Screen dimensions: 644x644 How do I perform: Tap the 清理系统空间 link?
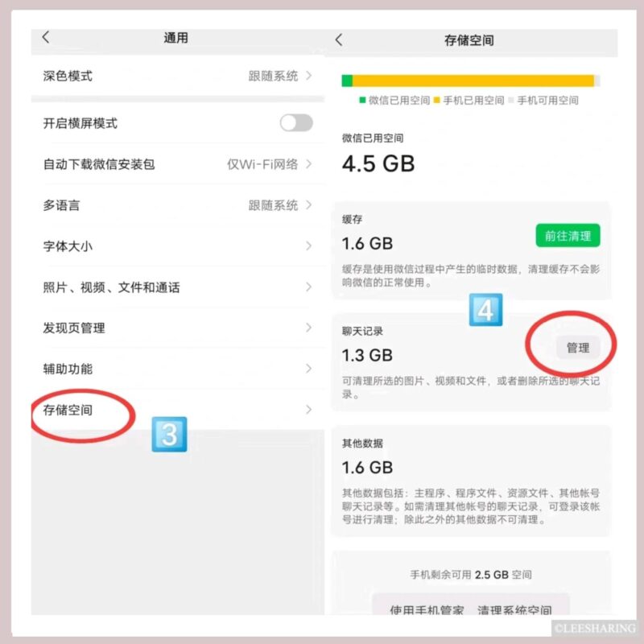tap(514, 609)
